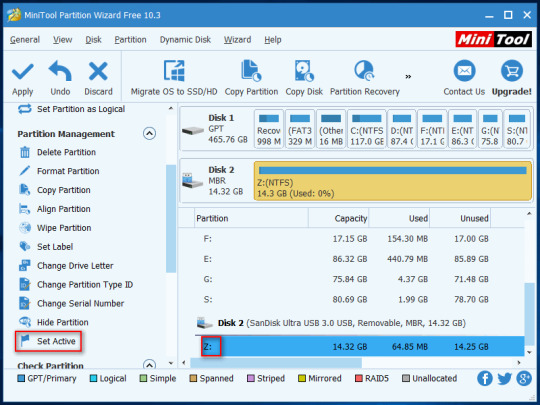Image resolution: width=540 pixels, height=405 pixels.
Task: Open Change Partition Type ID
Action: [76, 284]
